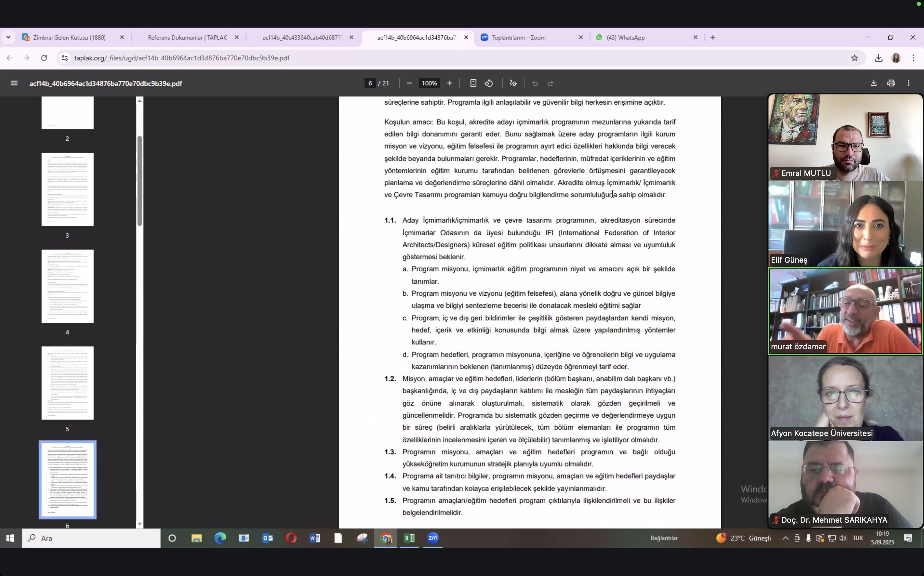Click the address bar URL

point(182,58)
